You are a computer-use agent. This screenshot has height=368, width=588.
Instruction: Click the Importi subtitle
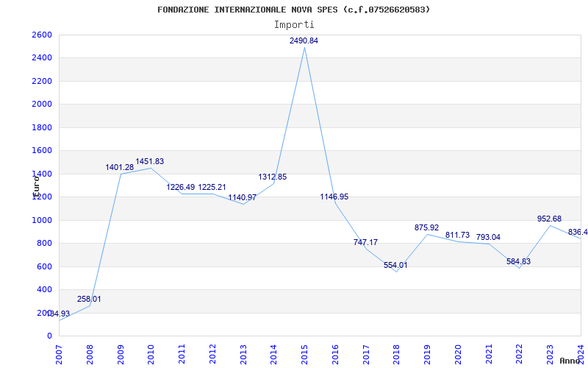(294, 25)
